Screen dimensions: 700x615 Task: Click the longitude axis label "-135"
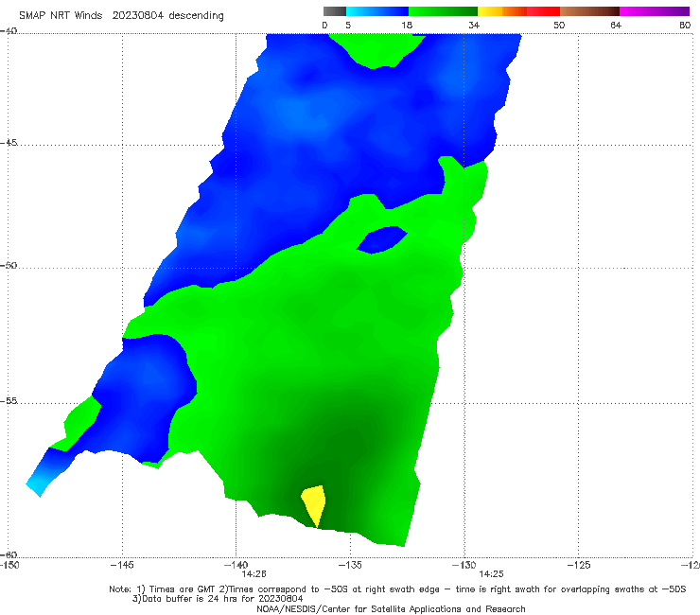(350, 565)
